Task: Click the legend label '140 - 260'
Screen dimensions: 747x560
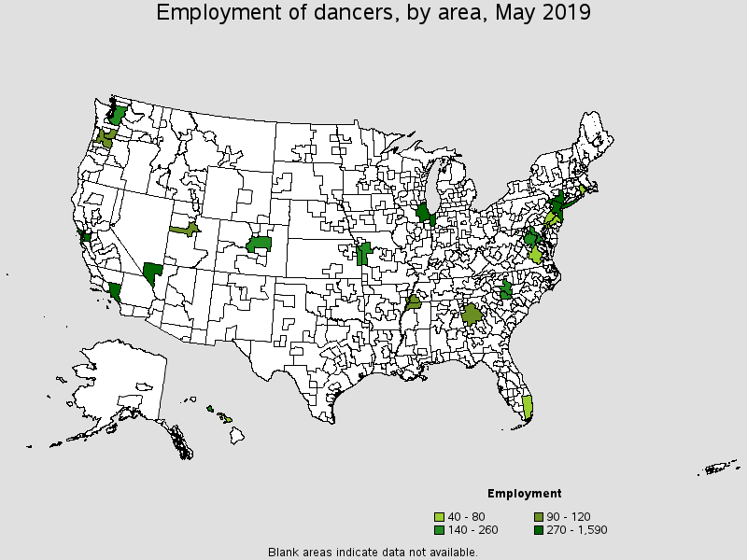Action: click(x=472, y=530)
